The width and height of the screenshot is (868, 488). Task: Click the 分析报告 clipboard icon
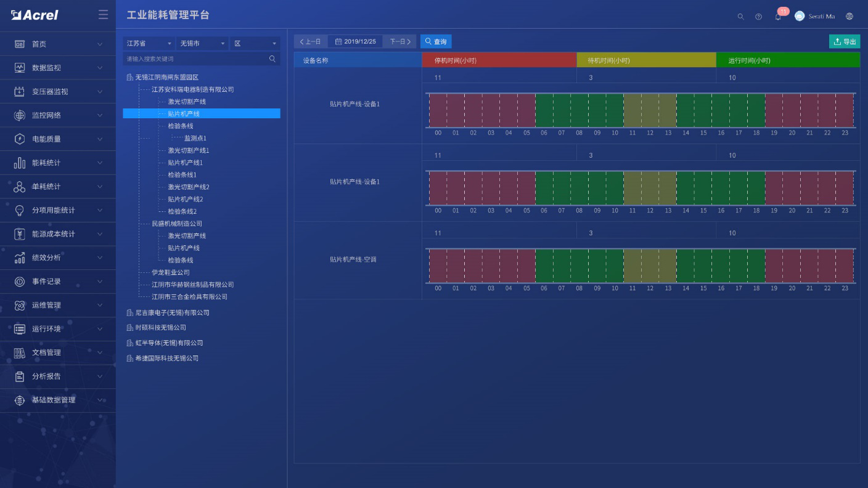20,376
